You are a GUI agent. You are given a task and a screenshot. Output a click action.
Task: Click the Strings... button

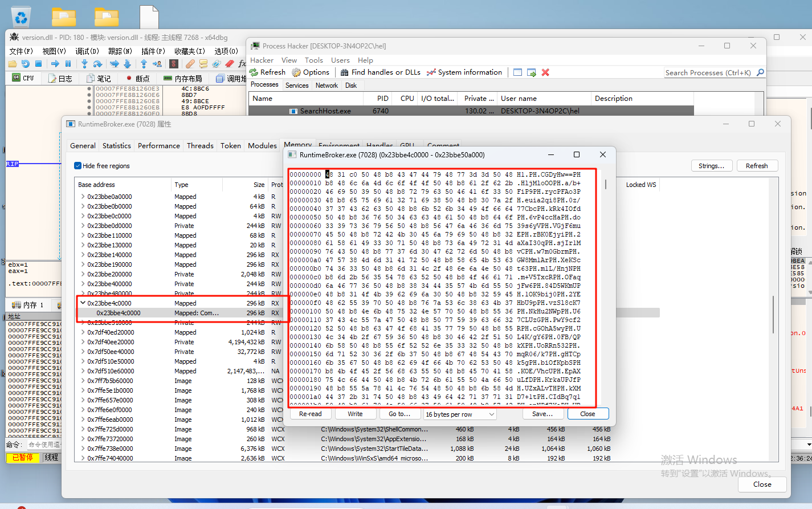(x=711, y=166)
